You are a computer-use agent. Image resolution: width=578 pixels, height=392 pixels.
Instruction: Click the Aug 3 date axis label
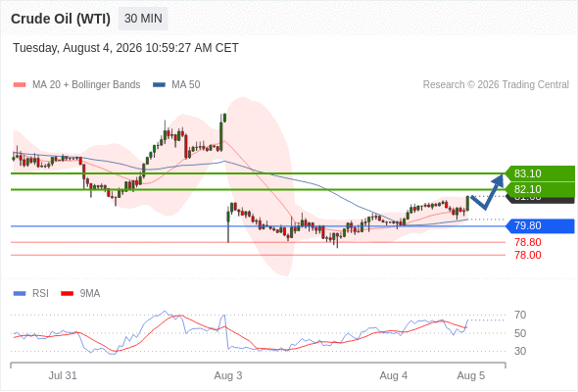point(228,375)
